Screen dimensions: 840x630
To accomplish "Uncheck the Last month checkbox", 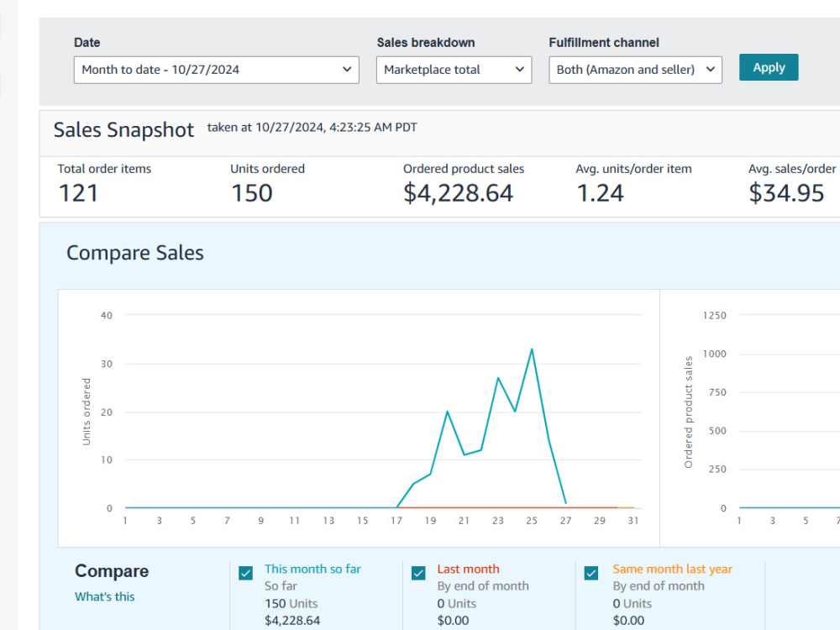I will click(x=418, y=573).
